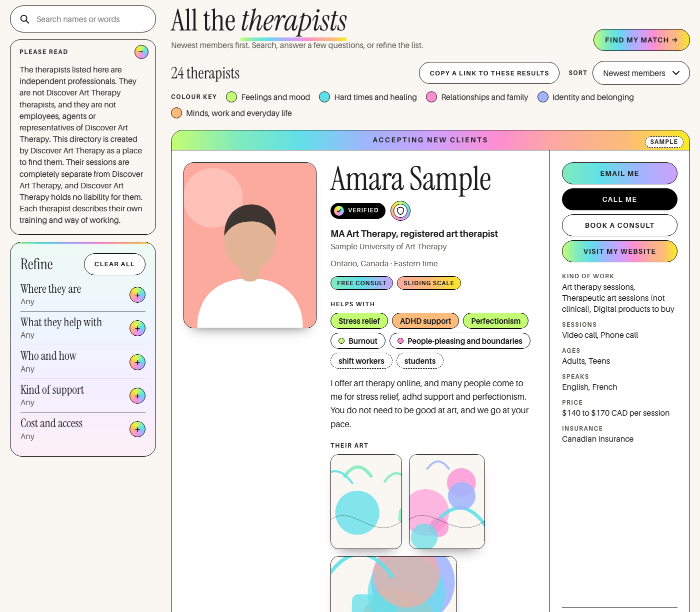This screenshot has width=700, height=612.
Task: Select the Stress relief tag
Action: click(359, 321)
